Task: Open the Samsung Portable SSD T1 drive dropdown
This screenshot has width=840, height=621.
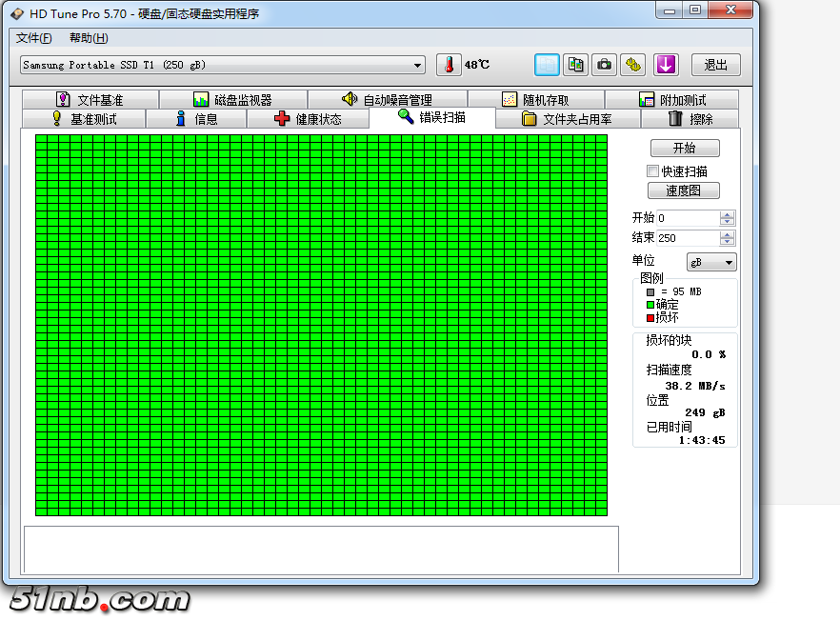Action: (418, 66)
